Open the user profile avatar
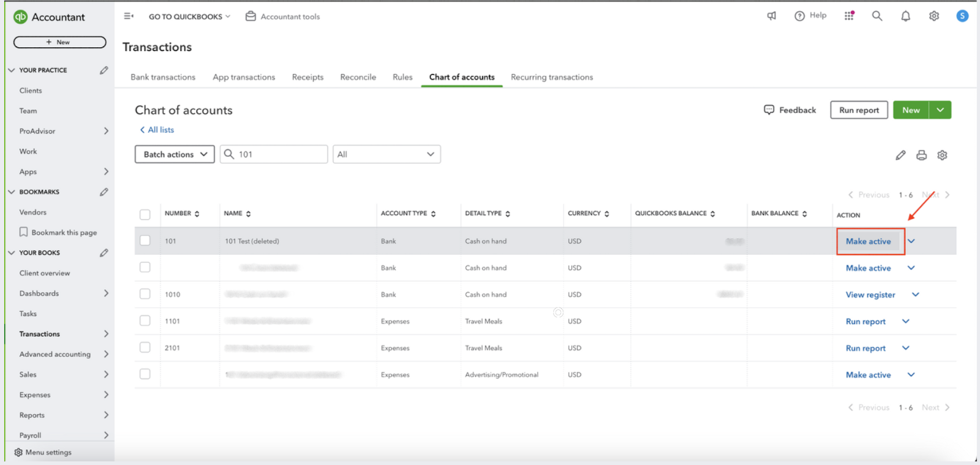Viewport: 980px width, 465px height. 962,16
